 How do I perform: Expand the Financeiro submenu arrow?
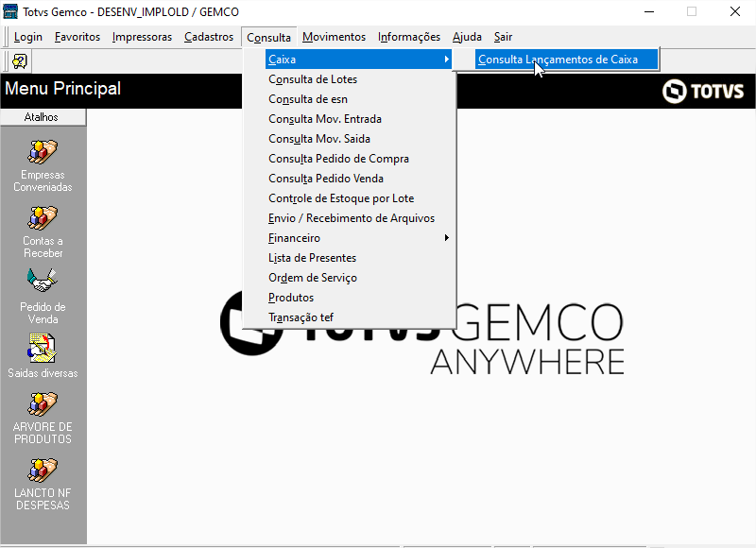pyautogui.click(x=446, y=237)
